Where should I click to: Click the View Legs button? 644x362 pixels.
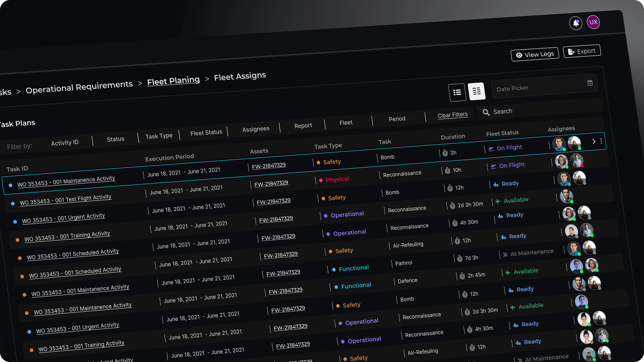535,54
